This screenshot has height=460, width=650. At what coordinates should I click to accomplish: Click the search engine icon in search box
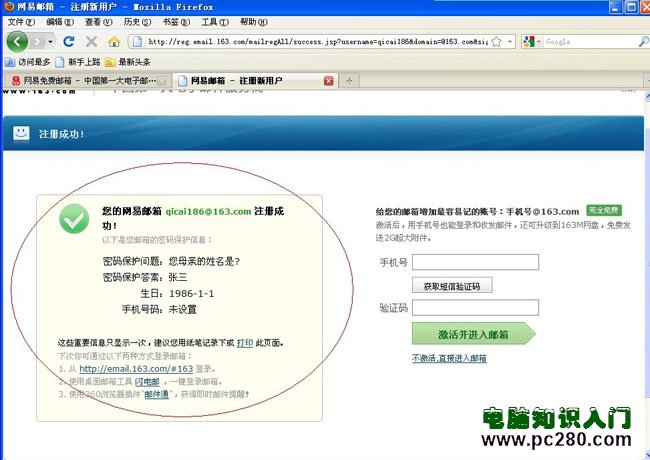529,42
